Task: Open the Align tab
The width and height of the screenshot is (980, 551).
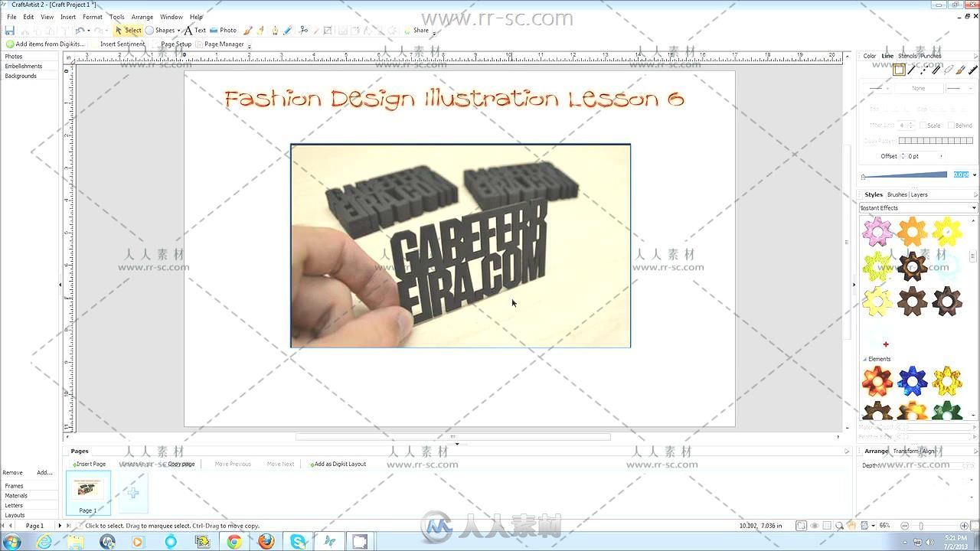Action: pyautogui.click(x=929, y=451)
